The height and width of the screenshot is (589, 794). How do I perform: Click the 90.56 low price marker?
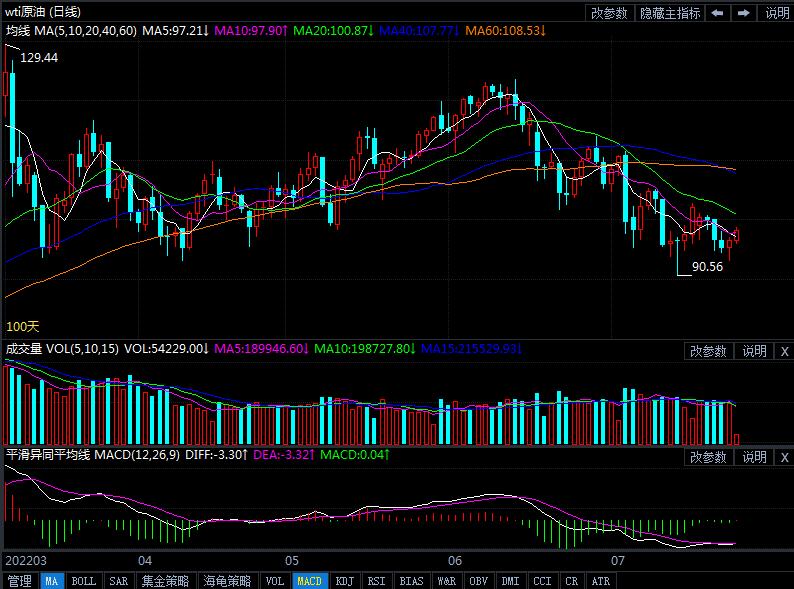(707, 267)
